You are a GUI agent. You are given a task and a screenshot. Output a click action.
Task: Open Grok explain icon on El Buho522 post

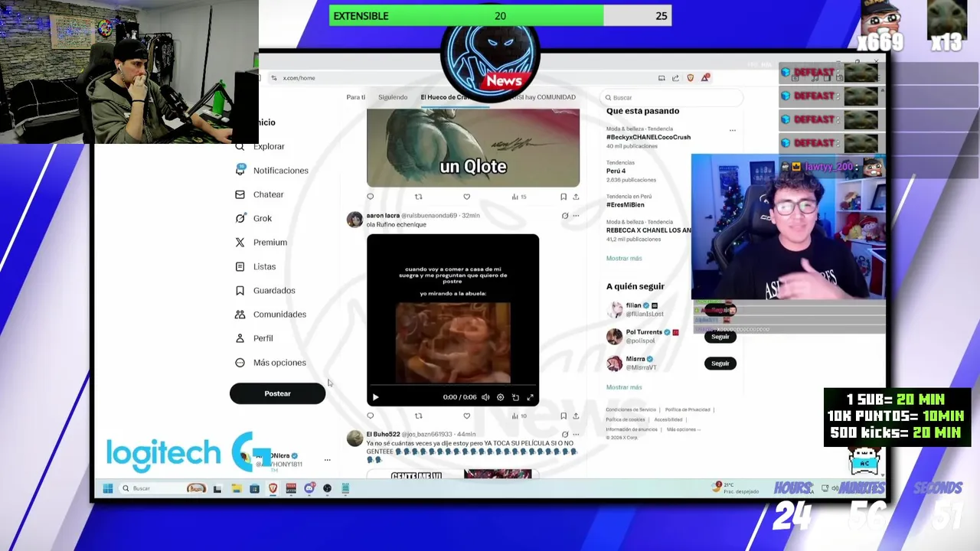[565, 435]
